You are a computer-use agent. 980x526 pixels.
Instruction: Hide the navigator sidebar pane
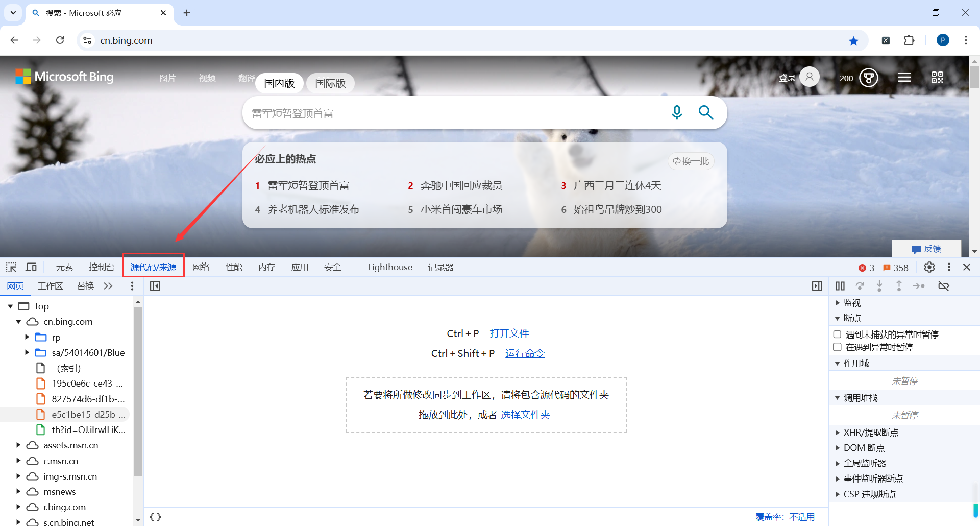click(x=155, y=286)
